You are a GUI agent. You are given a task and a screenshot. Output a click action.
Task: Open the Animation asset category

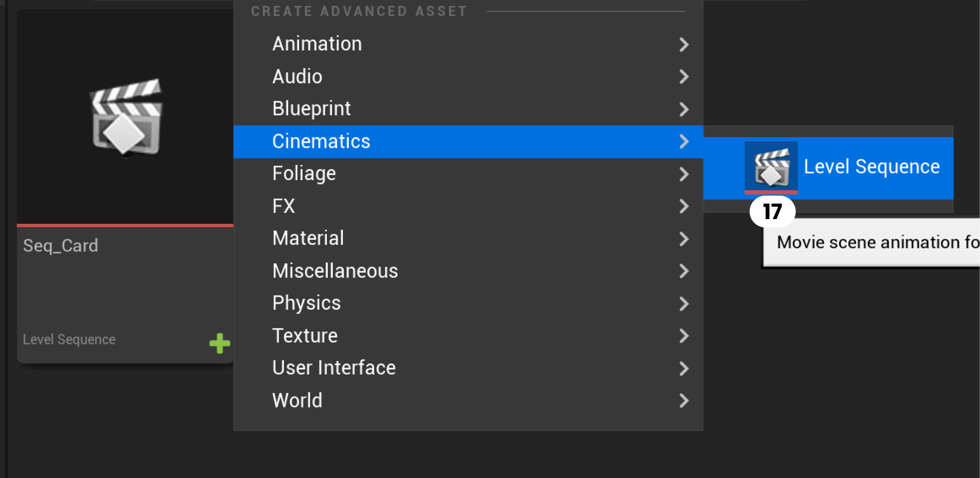(x=317, y=44)
